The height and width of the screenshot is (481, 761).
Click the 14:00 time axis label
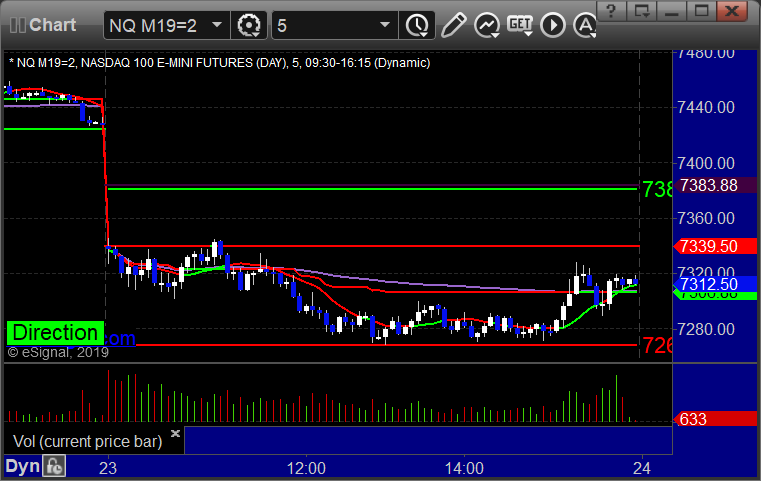point(464,468)
